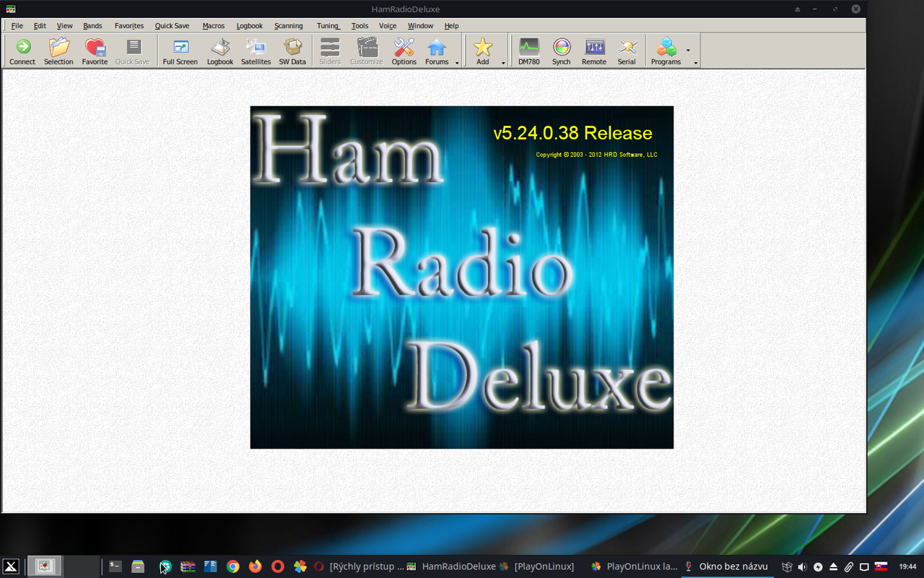The height and width of the screenshot is (578, 924).
Task: Open the Forums icon
Action: tap(437, 51)
